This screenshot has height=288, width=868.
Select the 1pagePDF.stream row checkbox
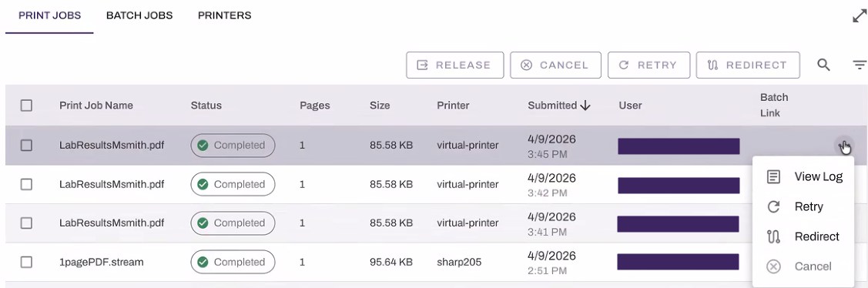tap(26, 262)
